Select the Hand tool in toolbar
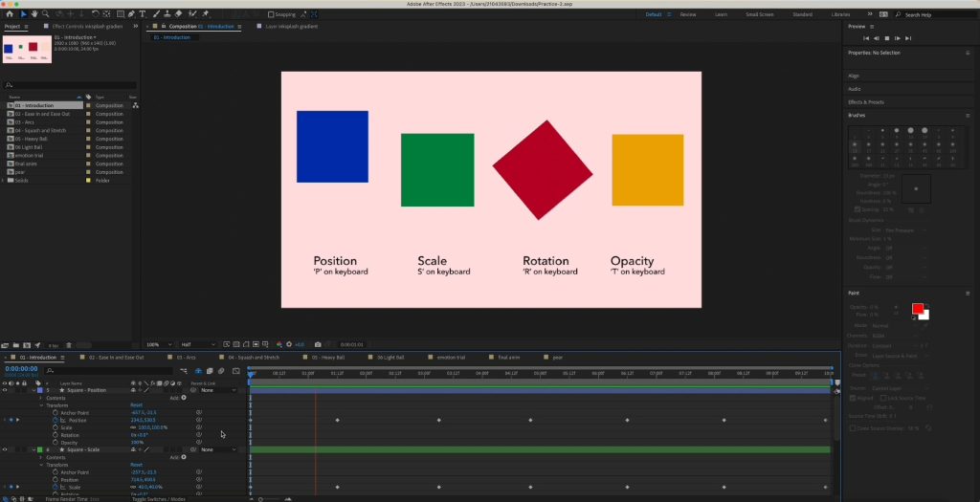This screenshot has width=980, height=502. [x=35, y=14]
